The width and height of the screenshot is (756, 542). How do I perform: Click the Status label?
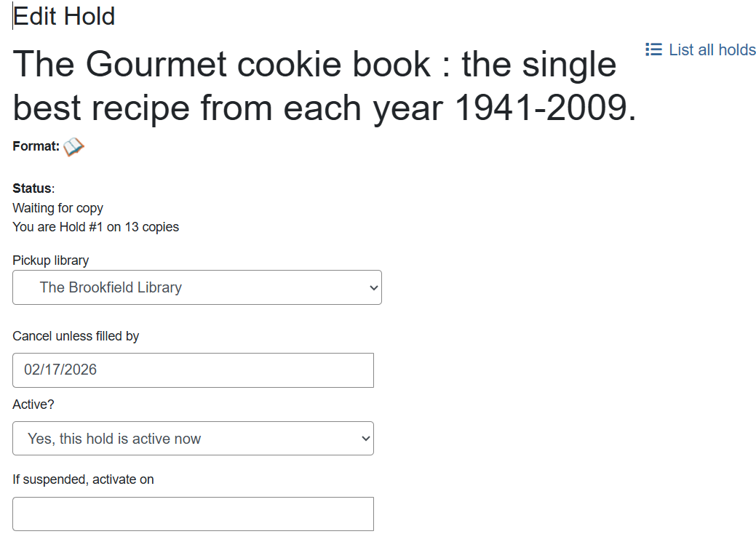(x=32, y=189)
